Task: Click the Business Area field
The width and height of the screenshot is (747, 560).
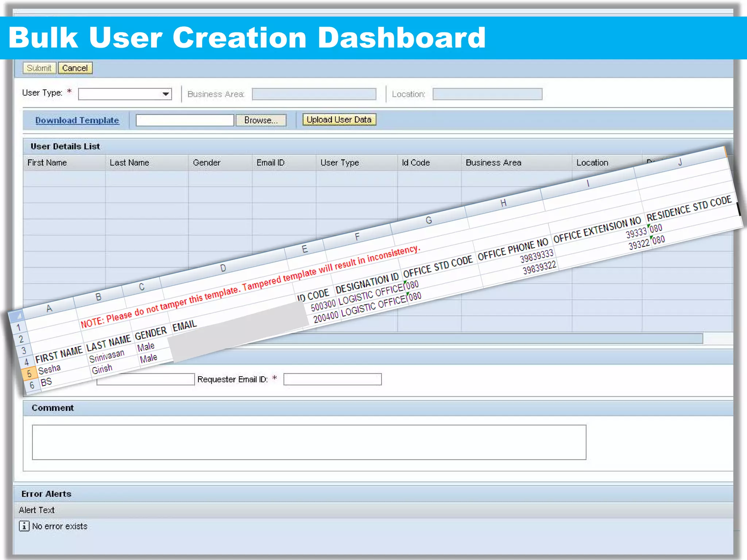Action: click(x=314, y=94)
